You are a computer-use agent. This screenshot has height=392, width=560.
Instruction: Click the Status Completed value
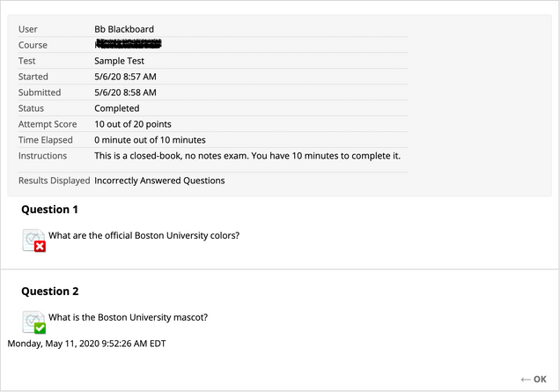[117, 108]
